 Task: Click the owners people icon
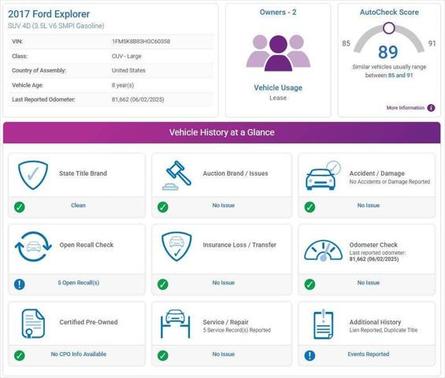click(x=278, y=53)
